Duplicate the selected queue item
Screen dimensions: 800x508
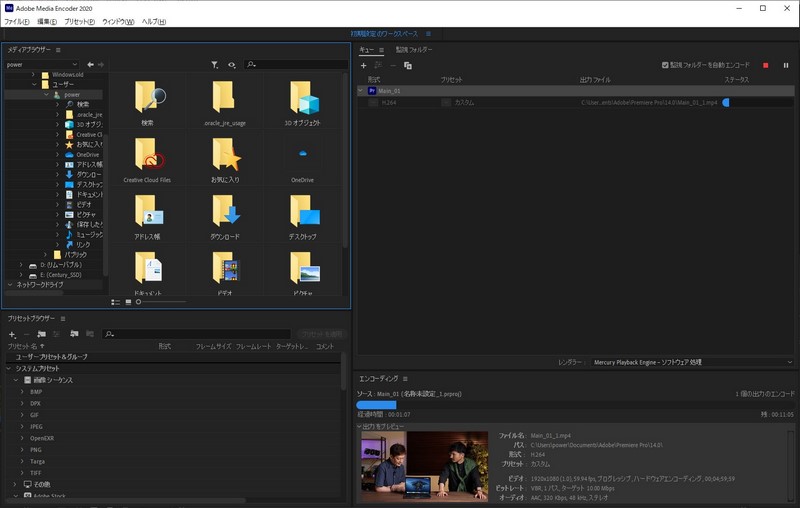click(x=408, y=65)
